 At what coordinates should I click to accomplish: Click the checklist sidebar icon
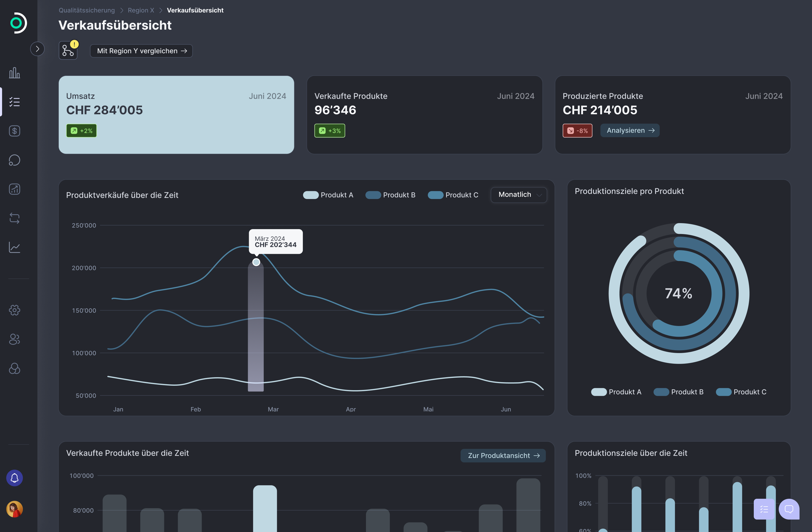click(x=14, y=102)
